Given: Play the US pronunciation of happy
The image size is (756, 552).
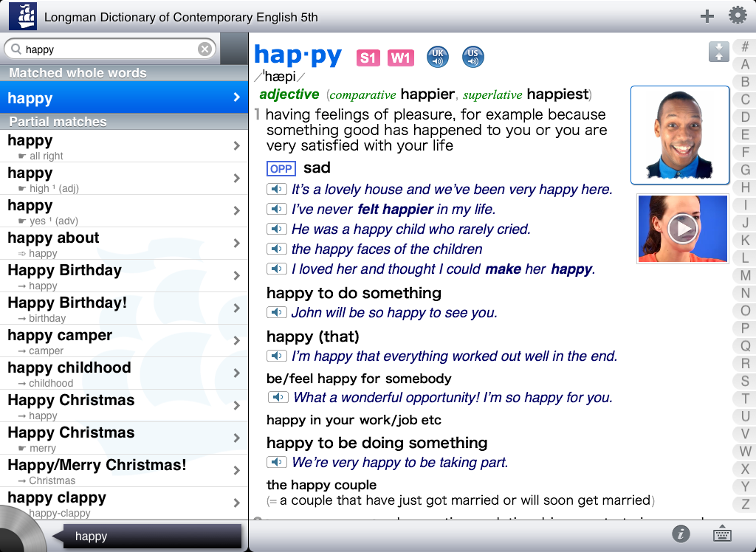Looking at the screenshot, I should (x=472, y=57).
